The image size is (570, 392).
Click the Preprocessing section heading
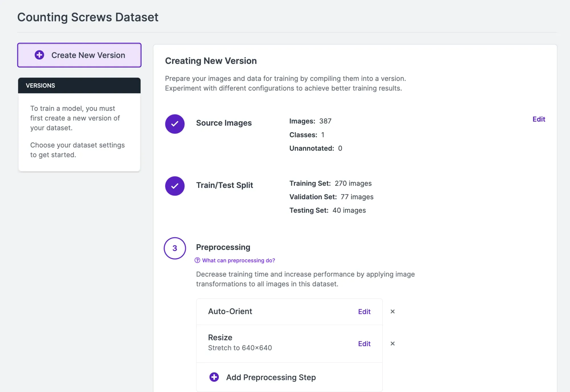point(223,247)
